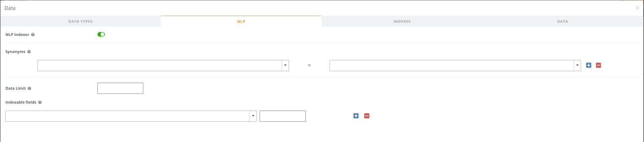Click the input box beside Indexable fields dropdown
This screenshot has width=644, height=142.
(282, 116)
